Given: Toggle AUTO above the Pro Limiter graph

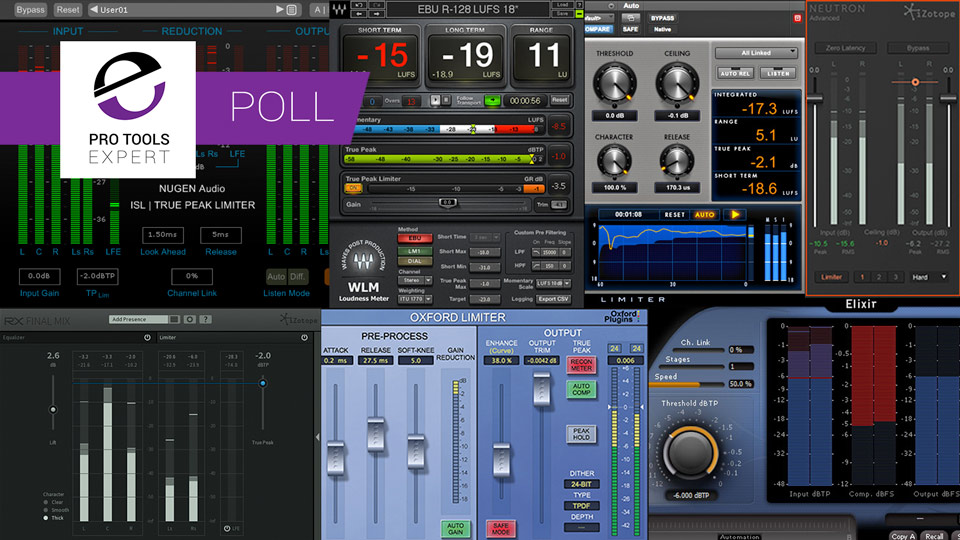Looking at the screenshot, I should 704,215.
